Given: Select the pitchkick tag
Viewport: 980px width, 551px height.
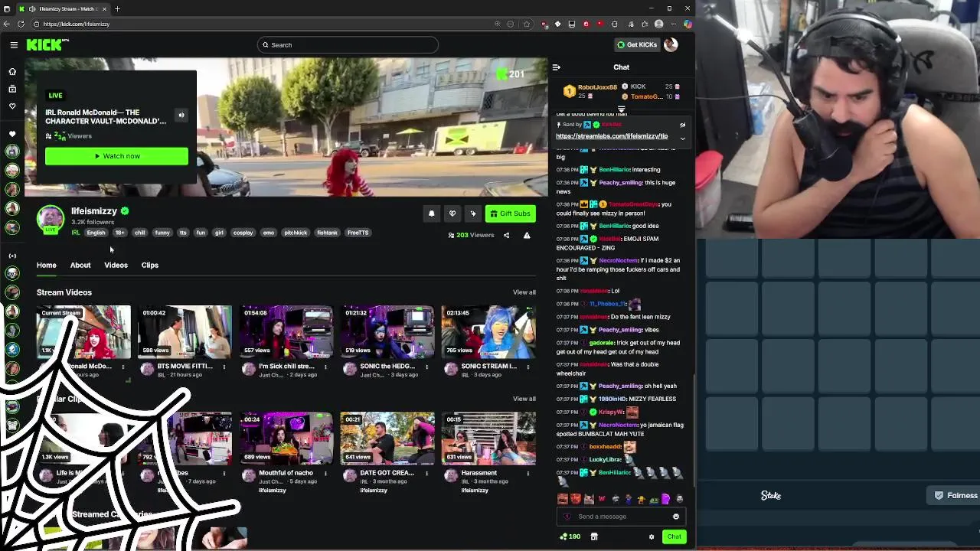Looking at the screenshot, I should click(x=296, y=233).
